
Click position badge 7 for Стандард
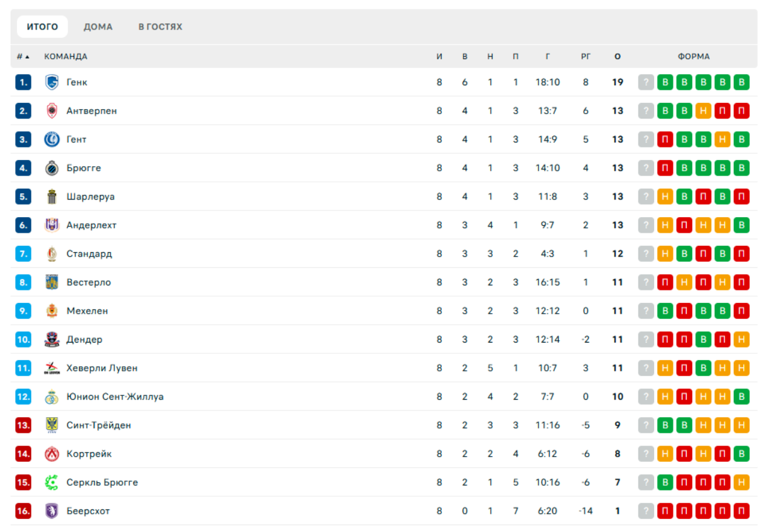[23, 254]
